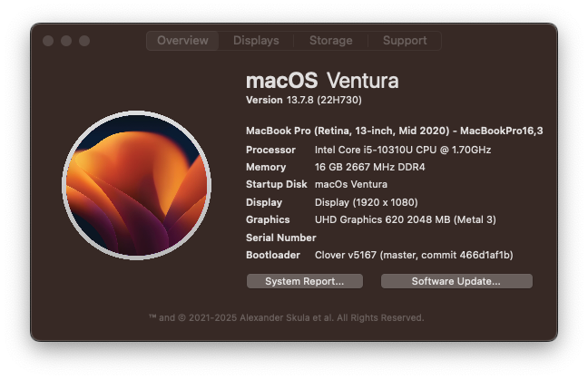Open the Displays tab
Screen dimensions: 588x379
pyautogui.click(x=256, y=41)
